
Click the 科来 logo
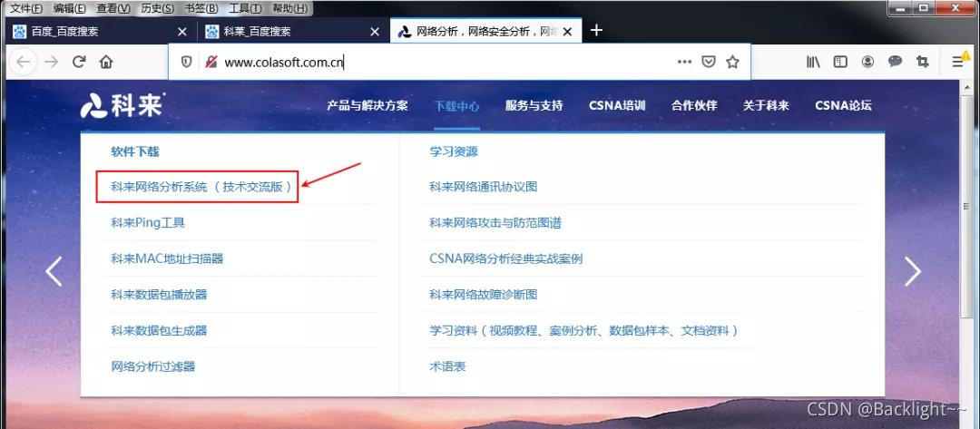122,105
